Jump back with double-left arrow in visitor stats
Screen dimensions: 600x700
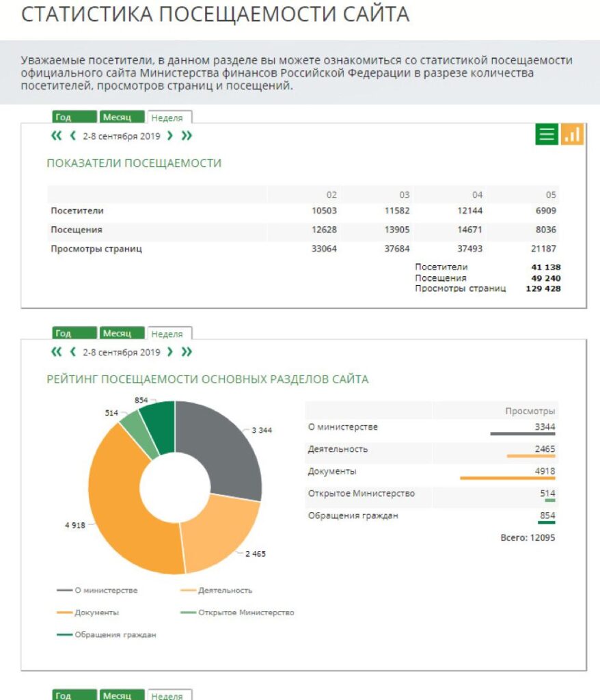click(57, 136)
